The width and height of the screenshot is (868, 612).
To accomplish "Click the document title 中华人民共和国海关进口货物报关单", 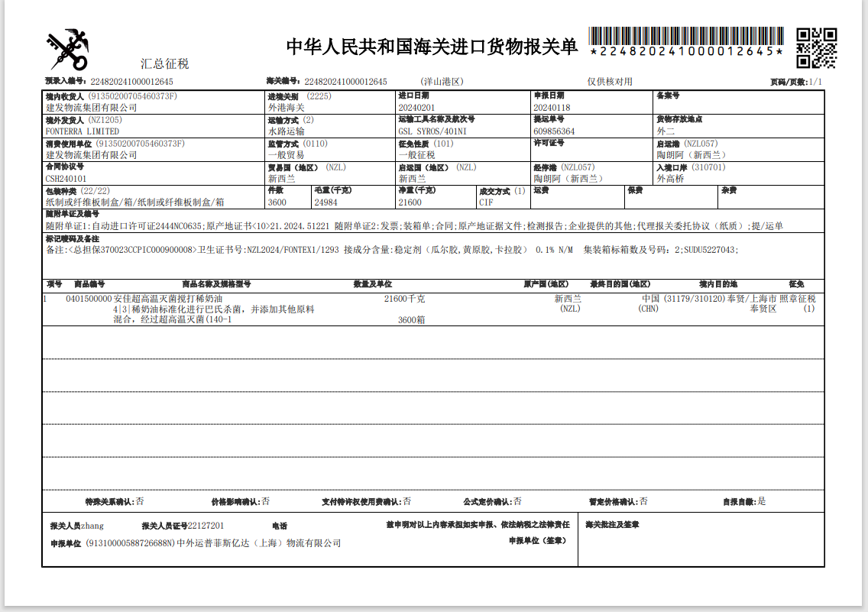I will [x=432, y=47].
